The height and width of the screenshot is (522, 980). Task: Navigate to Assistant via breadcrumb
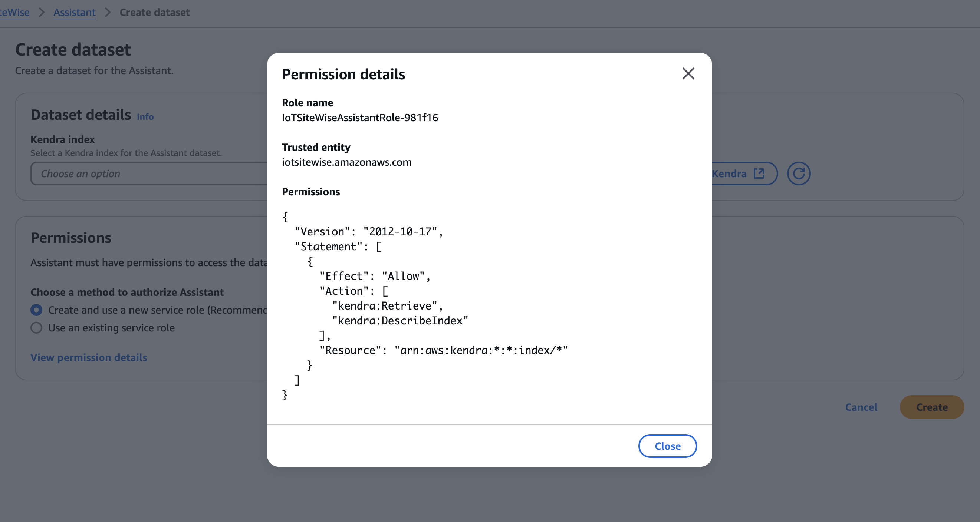pos(74,12)
